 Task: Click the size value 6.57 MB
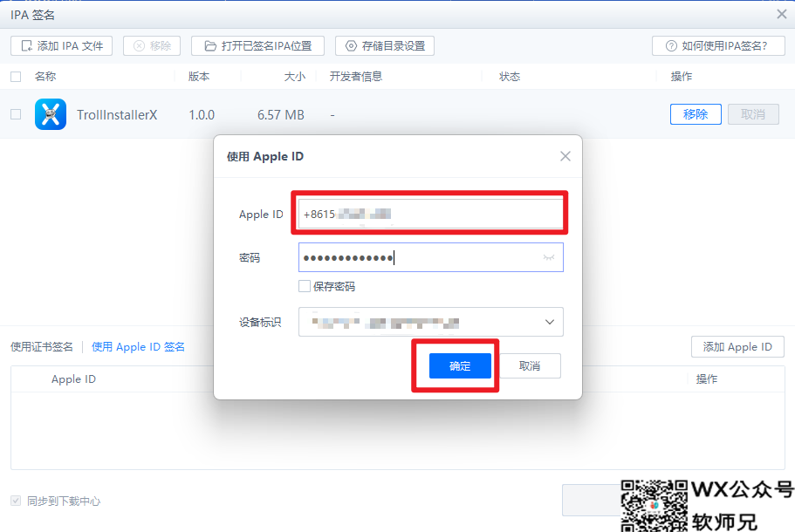281,115
